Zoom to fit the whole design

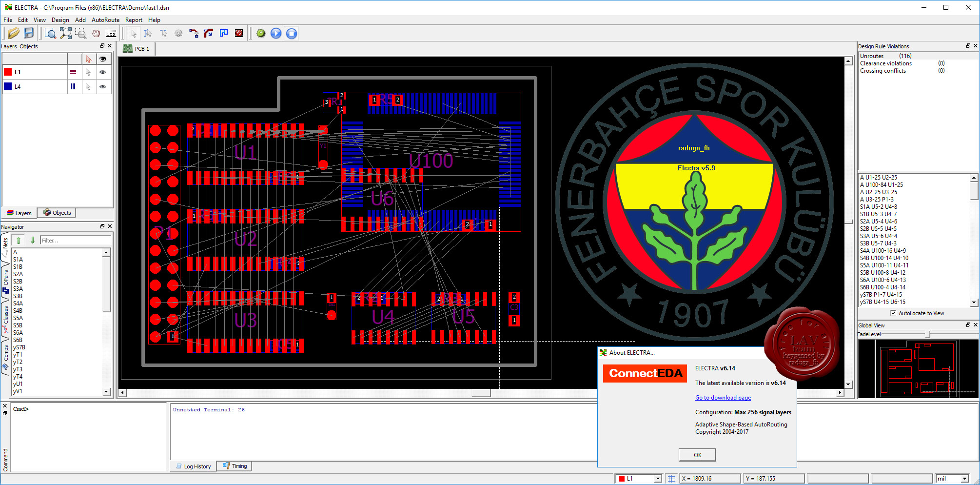click(x=66, y=33)
